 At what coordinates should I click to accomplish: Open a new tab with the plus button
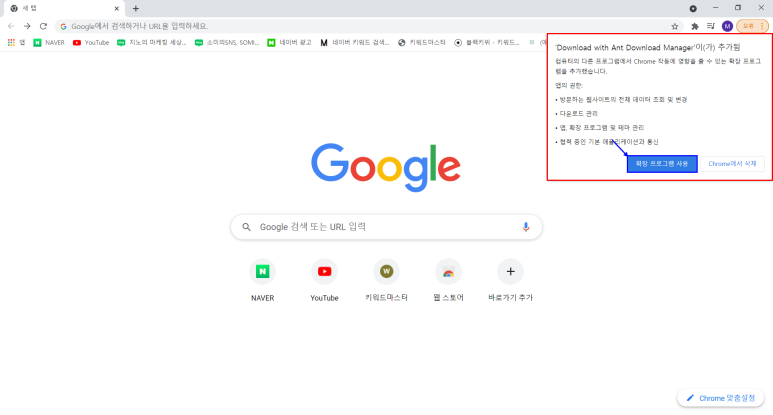click(136, 8)
